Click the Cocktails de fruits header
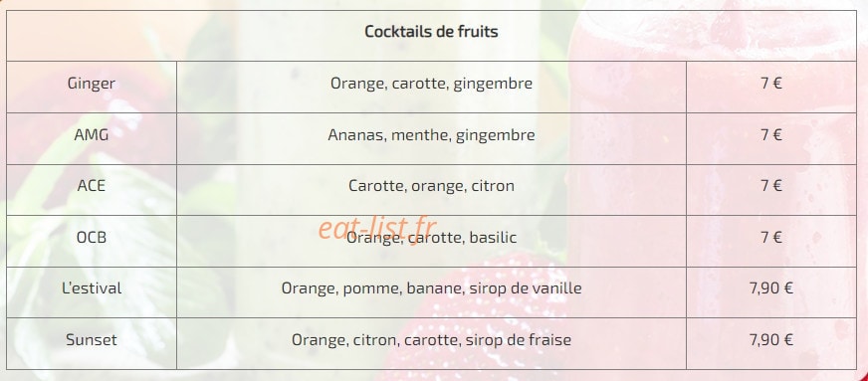 tap(431, 32)
